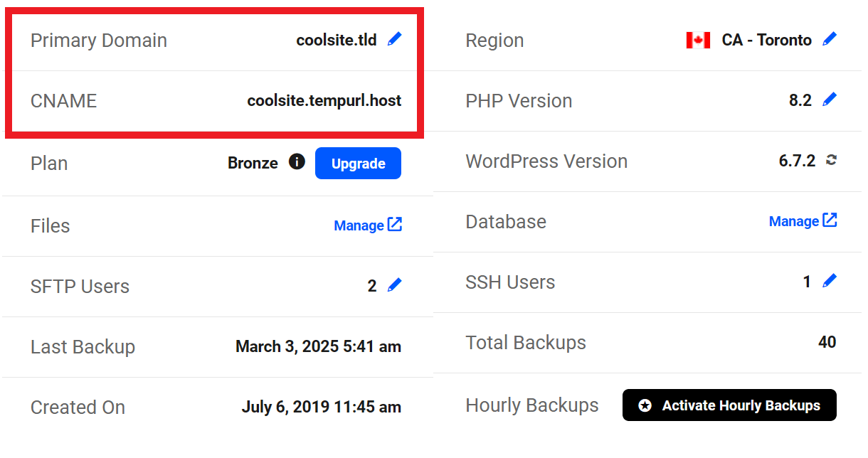The height and width of the screenshot is (458, 868).
Task: Click the SSH Users label
Action: (510, 282)
